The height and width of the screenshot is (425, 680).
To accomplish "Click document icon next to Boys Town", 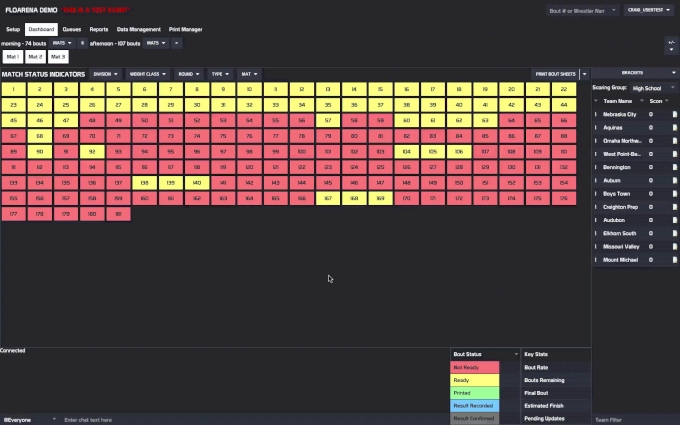I will (674, 193).
